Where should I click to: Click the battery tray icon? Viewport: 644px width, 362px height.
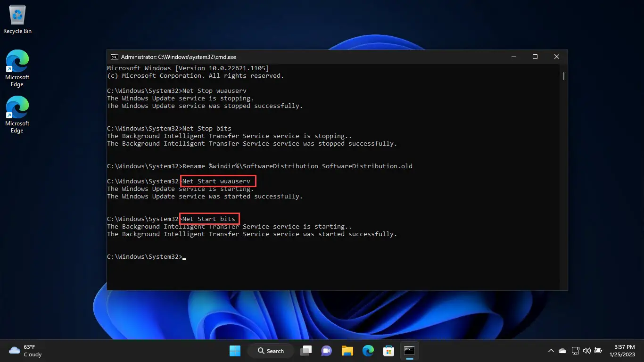point(598,351)
